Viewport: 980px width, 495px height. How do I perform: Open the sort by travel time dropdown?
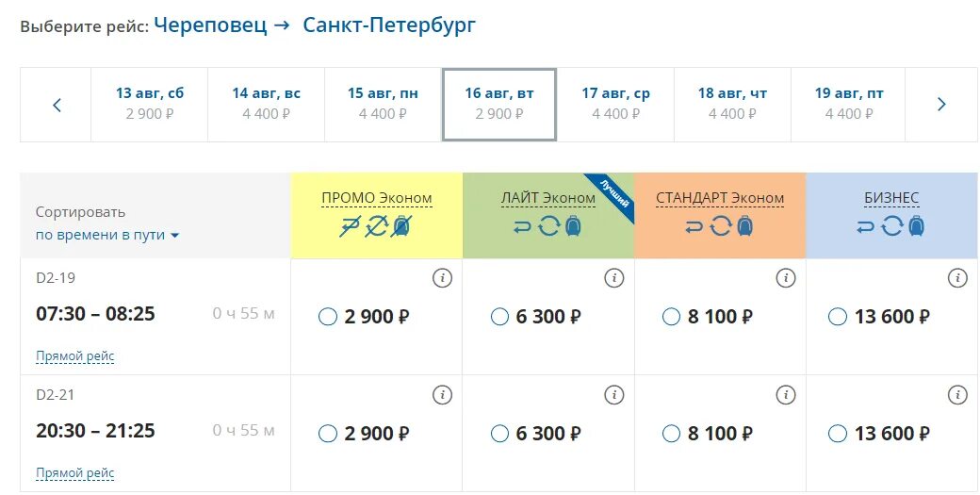click(107, 235)
